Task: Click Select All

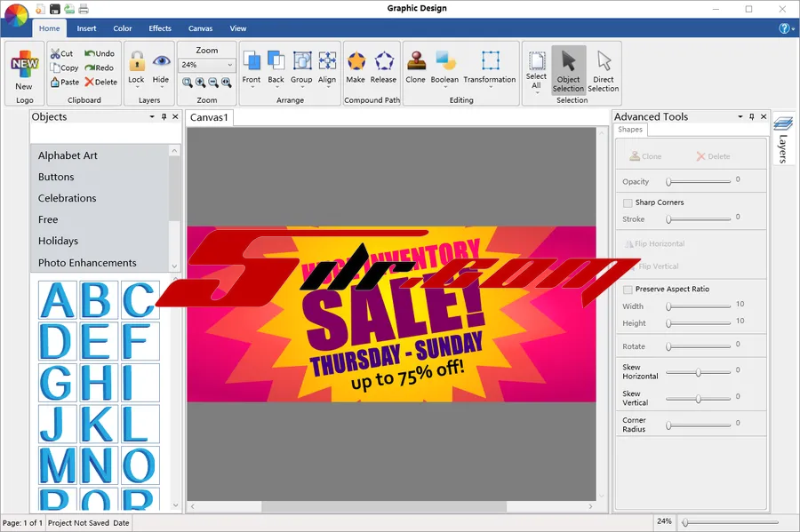Action: 537,71
